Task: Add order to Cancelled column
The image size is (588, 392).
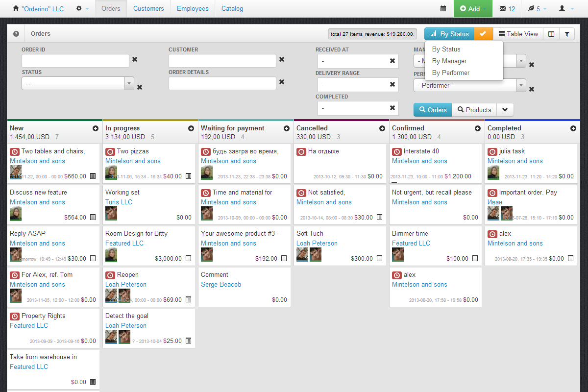Action: 382,128
